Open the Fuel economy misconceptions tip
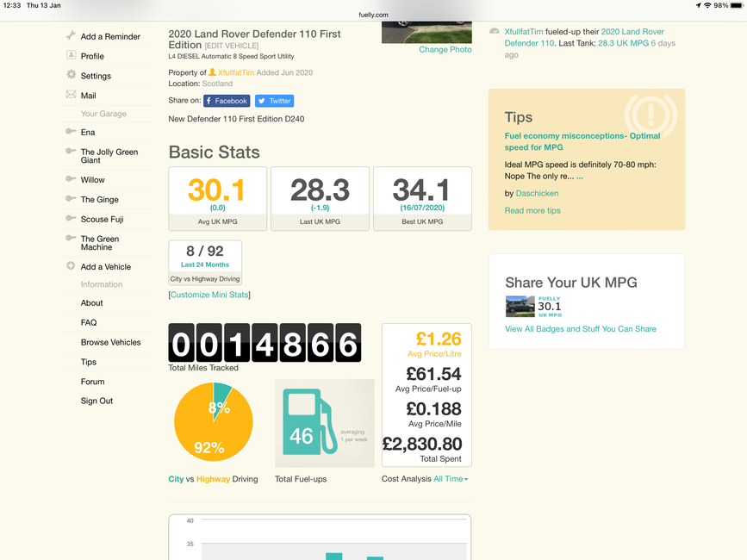 [582, 141]
